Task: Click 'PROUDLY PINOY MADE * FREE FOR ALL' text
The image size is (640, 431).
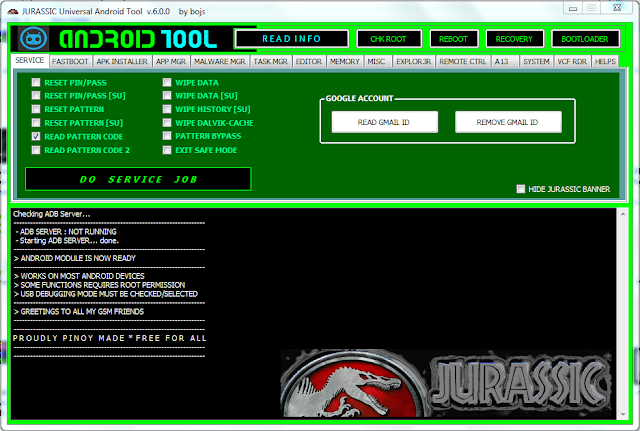Action: [109, 338]
